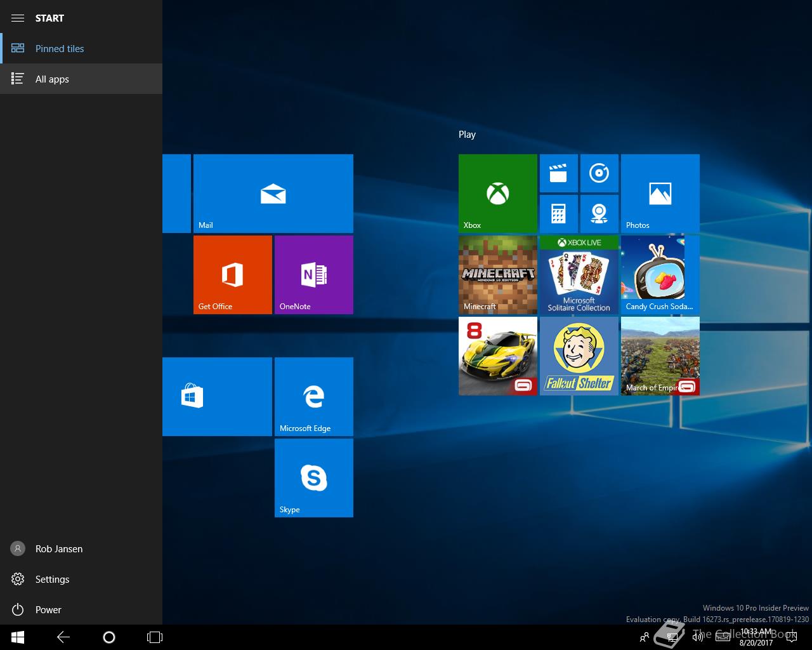Switch to All apps list

pos(81,79)
